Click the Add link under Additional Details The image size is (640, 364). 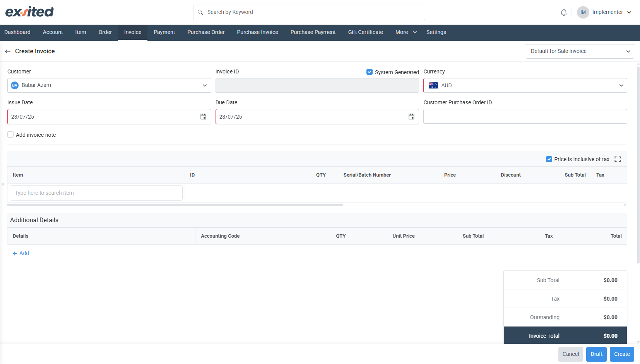click(21, 253)
